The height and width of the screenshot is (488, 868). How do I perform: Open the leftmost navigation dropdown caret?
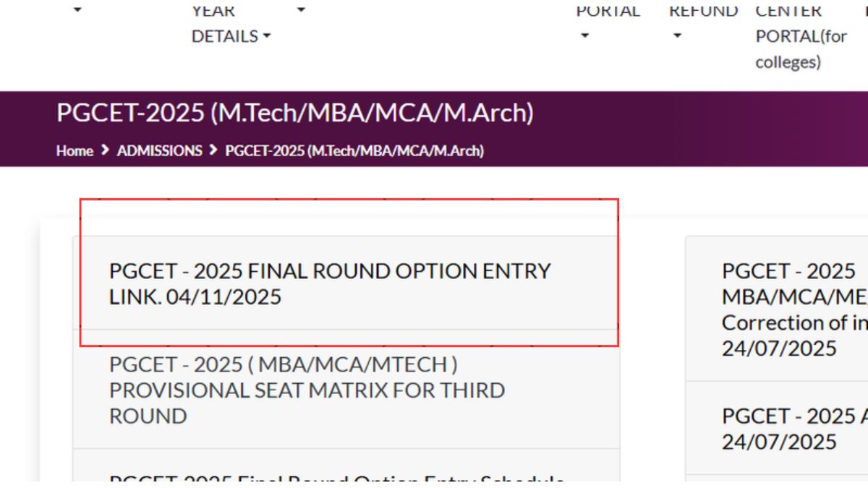[x=78, y=10]
